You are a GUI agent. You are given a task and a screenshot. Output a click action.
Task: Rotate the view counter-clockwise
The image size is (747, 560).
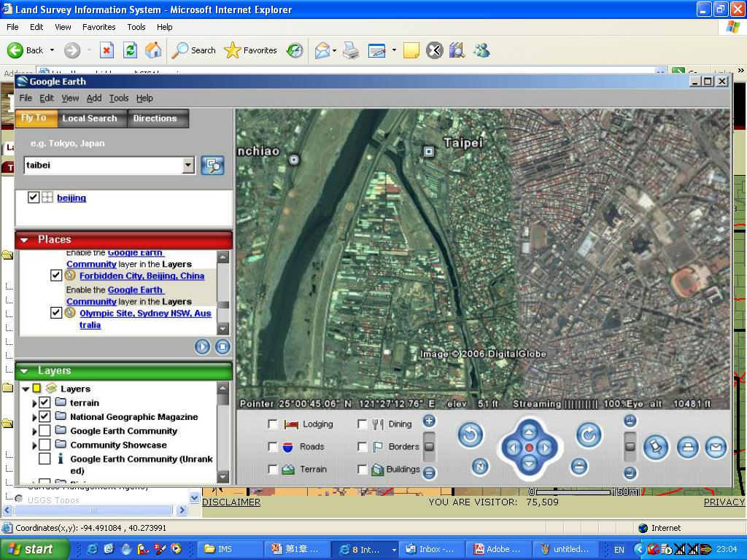coord(471,435)
